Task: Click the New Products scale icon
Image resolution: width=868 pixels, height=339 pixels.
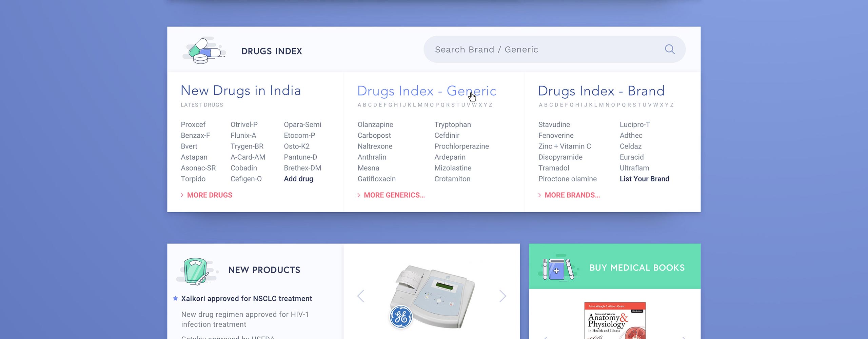Action: click(196, 271)
